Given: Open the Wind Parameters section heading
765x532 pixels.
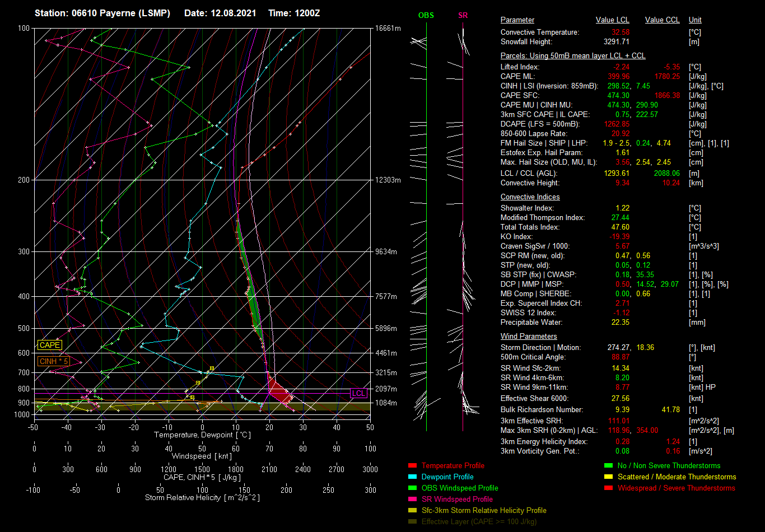Looking at the screenshot, I should [x=529, y=337].
